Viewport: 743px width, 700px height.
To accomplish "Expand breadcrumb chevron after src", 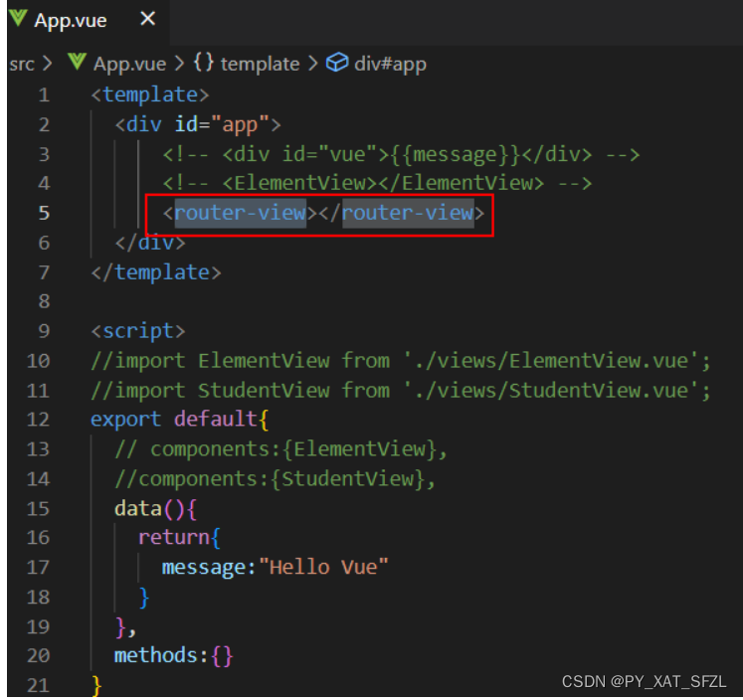I will (x=47, y=64).
